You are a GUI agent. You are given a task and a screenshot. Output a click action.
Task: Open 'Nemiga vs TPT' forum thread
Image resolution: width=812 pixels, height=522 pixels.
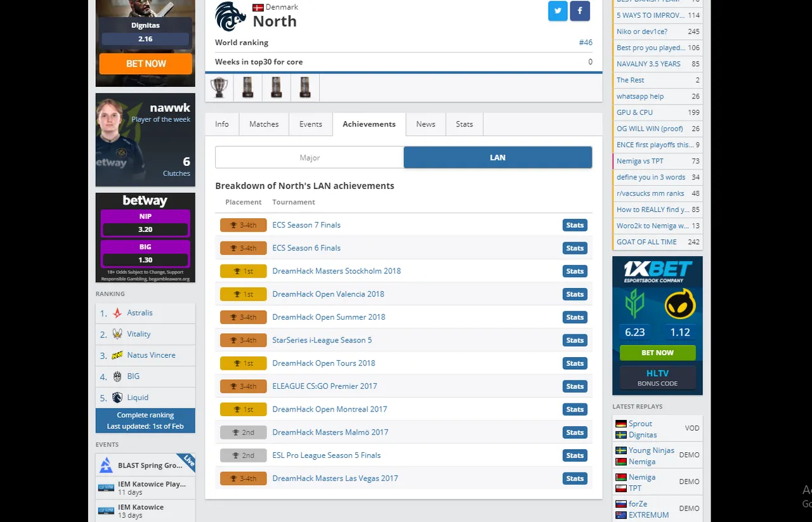[658, 161]
